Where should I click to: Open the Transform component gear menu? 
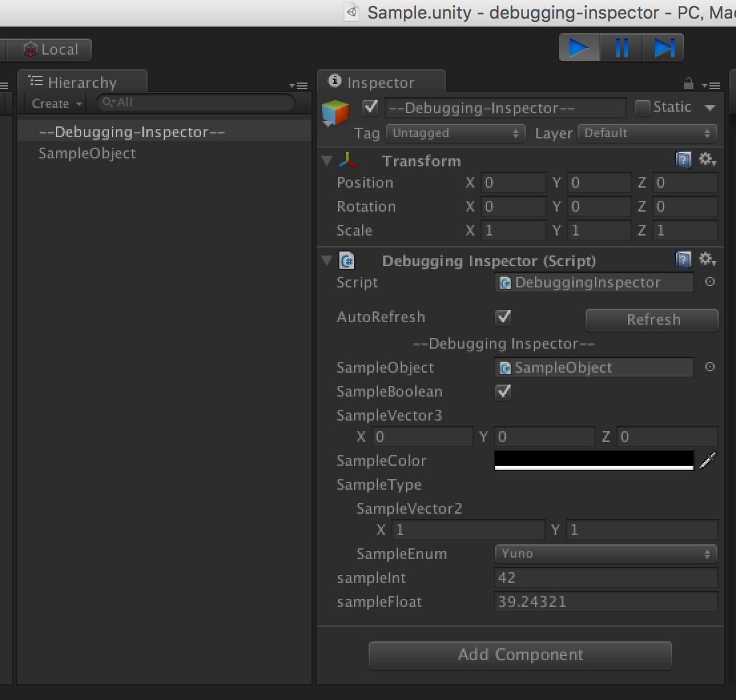(x=707, y=160)
